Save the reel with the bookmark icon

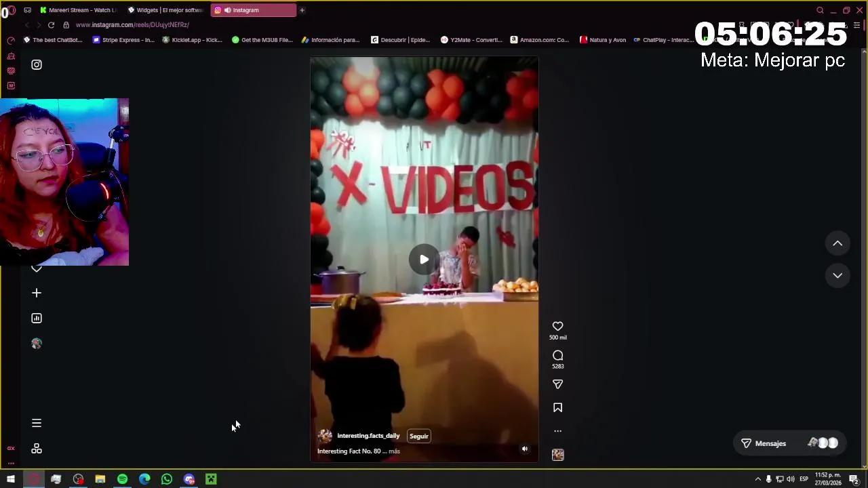557,407
